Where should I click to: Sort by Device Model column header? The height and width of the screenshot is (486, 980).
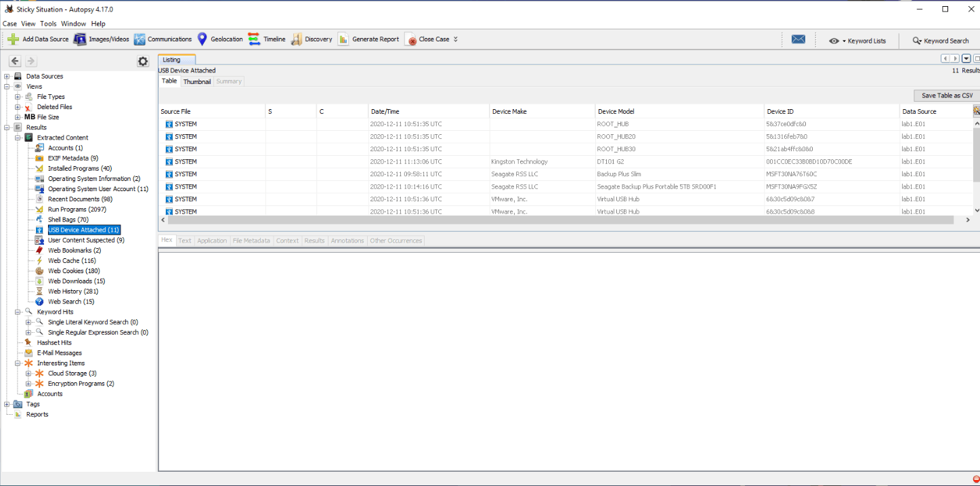click(680, 111)
